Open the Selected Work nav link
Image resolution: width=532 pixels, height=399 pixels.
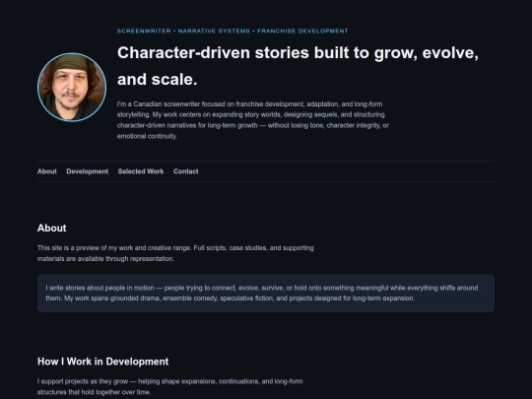tap(141, 171)
